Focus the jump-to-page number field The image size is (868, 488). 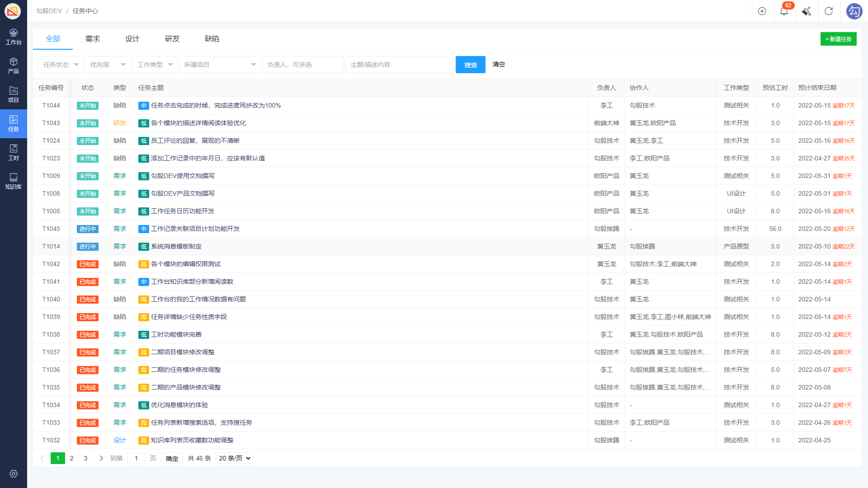coord(136,458)
